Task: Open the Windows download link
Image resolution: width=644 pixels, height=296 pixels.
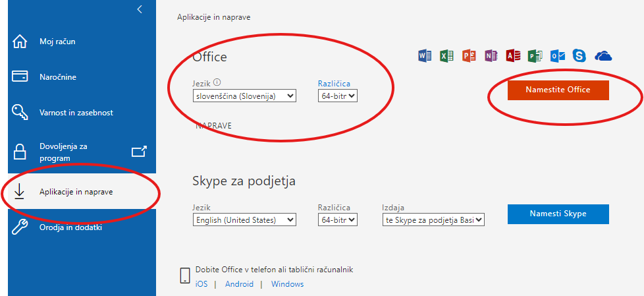Action: coord(288,284)
